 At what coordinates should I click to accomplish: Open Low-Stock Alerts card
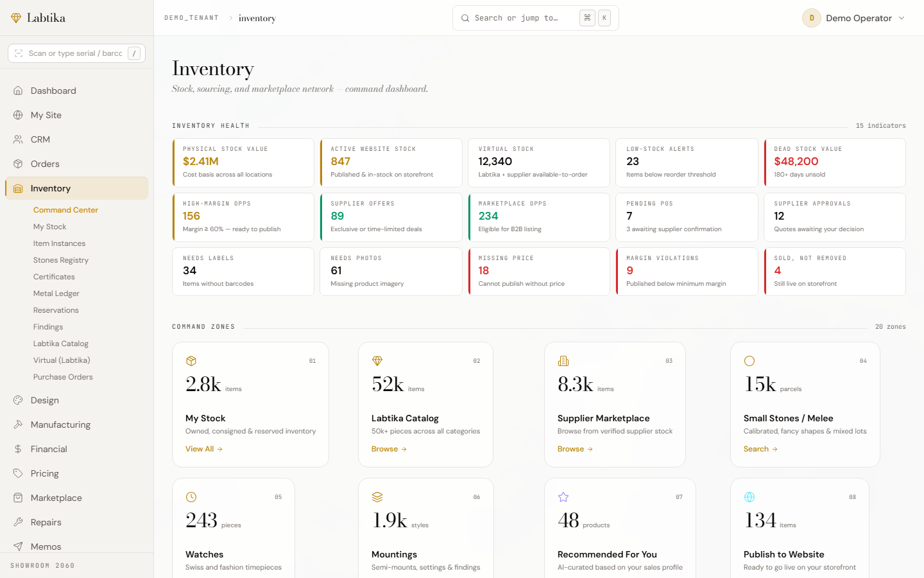click(x=687, y=162)
